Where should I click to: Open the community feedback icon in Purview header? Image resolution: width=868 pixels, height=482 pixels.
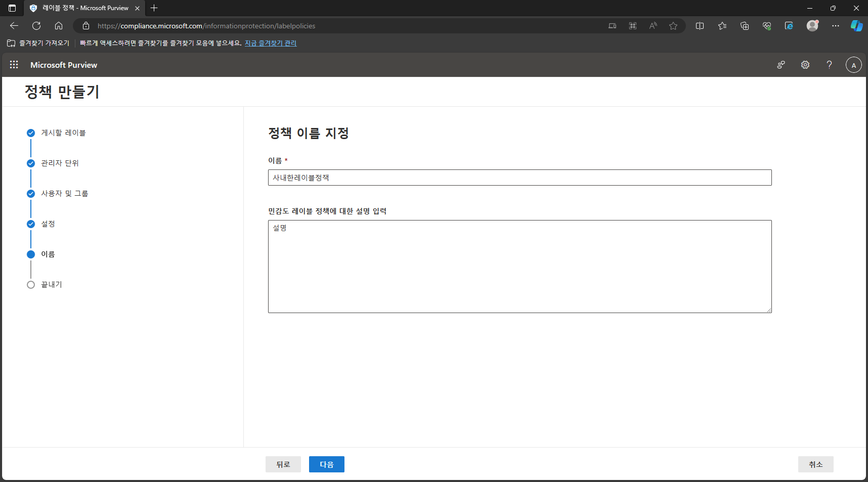tap(781, 65)
